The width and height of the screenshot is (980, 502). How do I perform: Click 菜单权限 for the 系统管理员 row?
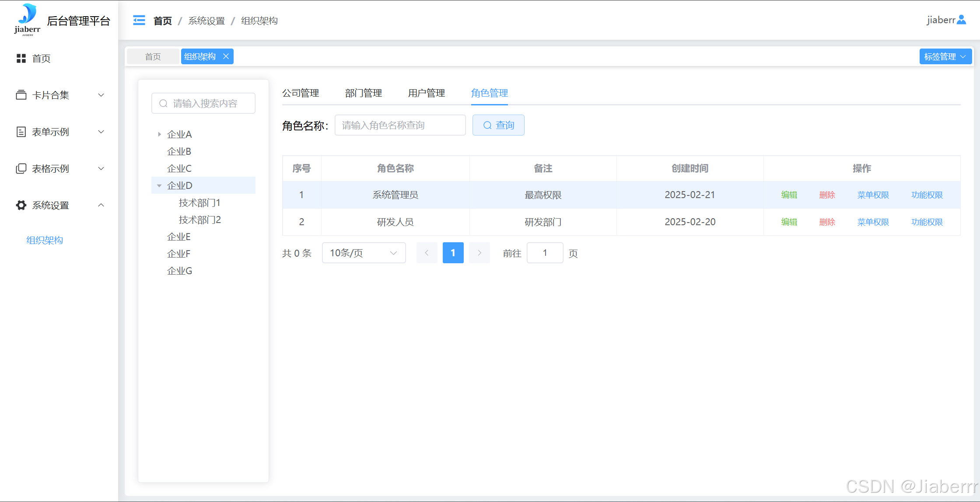pos(873,195)
